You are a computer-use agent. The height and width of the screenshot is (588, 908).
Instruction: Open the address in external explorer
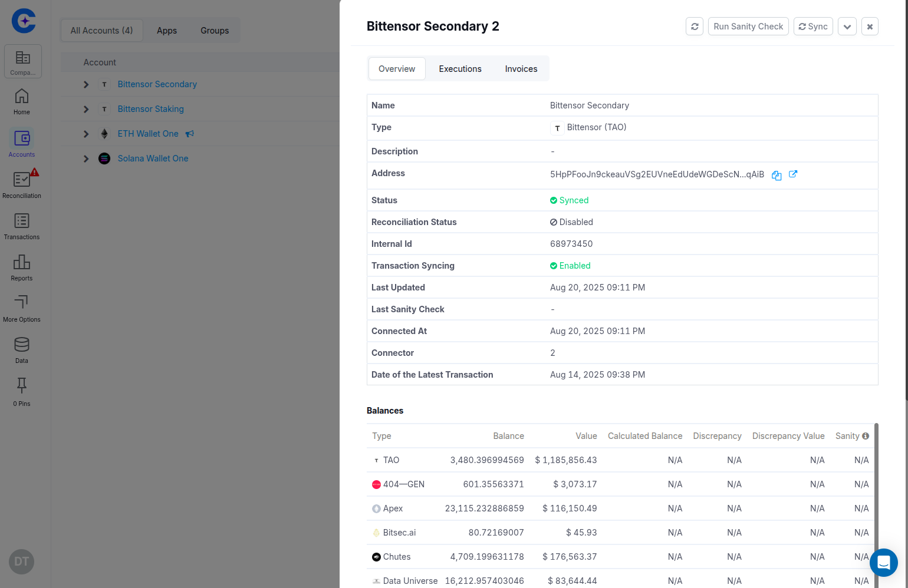793,174
